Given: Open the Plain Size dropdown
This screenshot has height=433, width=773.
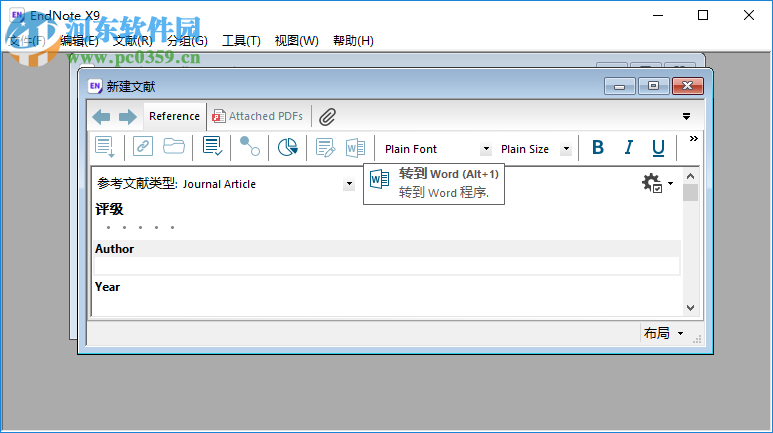Looking at the screenshot, I should 566,149.
